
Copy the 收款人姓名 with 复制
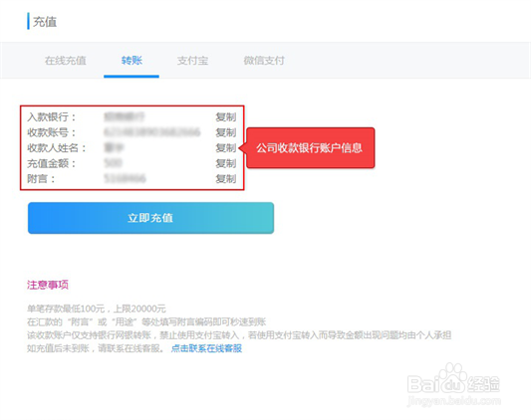click(226, 148)
